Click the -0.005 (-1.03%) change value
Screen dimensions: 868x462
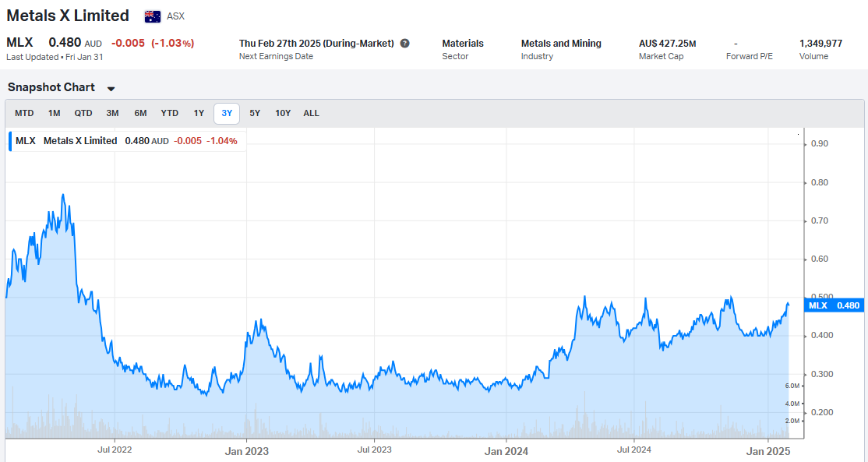(x=153, y=43)
